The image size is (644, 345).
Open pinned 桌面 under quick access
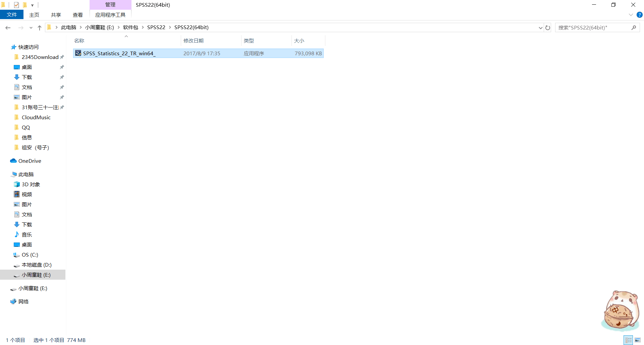(27, 67)
